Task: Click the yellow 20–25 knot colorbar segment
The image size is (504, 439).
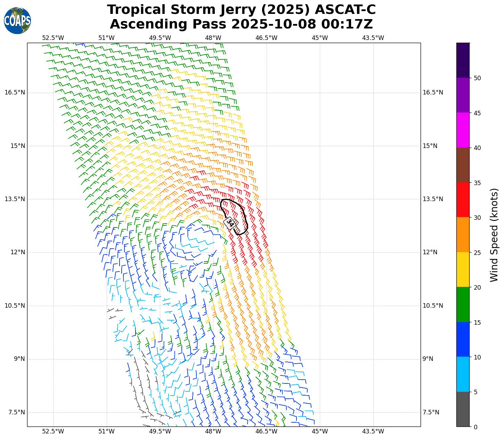Action: [463, 270]
